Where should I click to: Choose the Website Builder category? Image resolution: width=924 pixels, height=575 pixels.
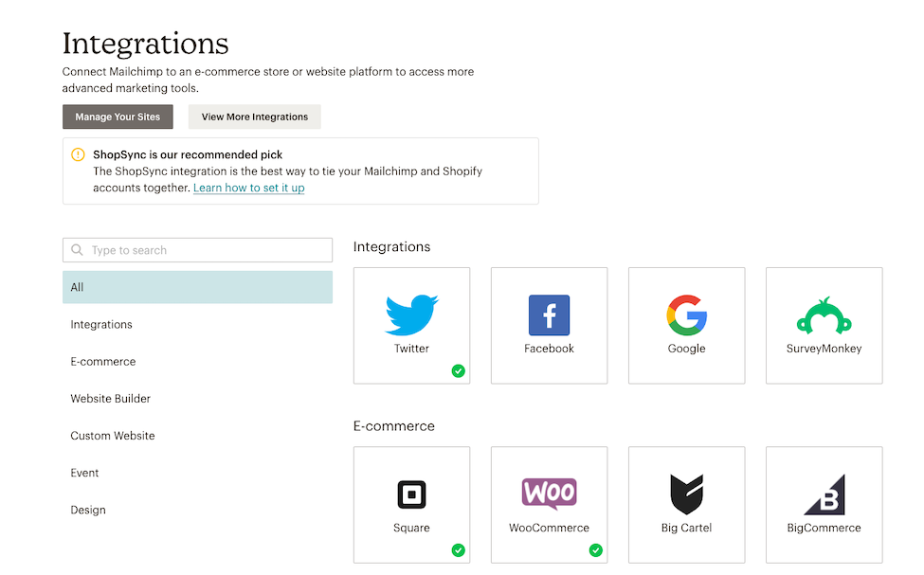[x=110, y=398]
